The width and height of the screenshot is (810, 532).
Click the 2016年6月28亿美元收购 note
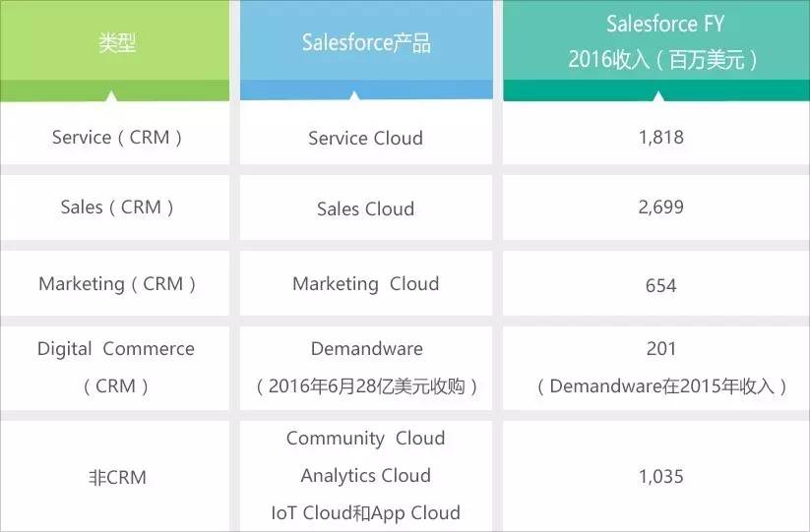[x=366, y=386]
